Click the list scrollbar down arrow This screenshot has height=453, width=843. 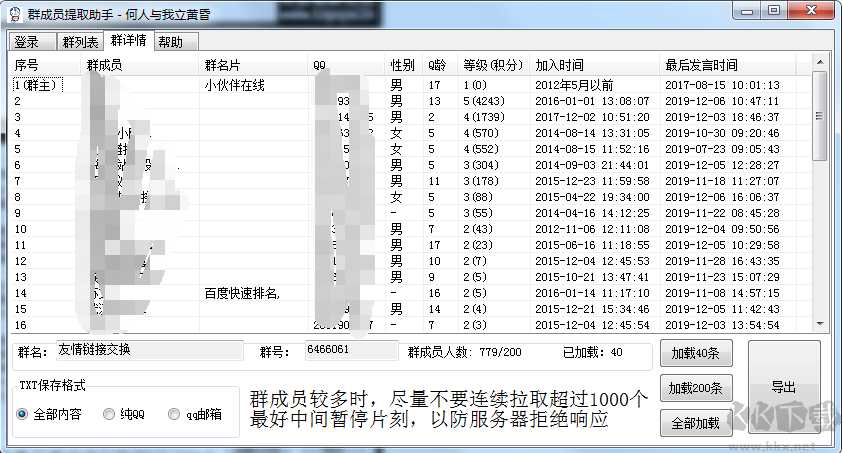point(820,324)
